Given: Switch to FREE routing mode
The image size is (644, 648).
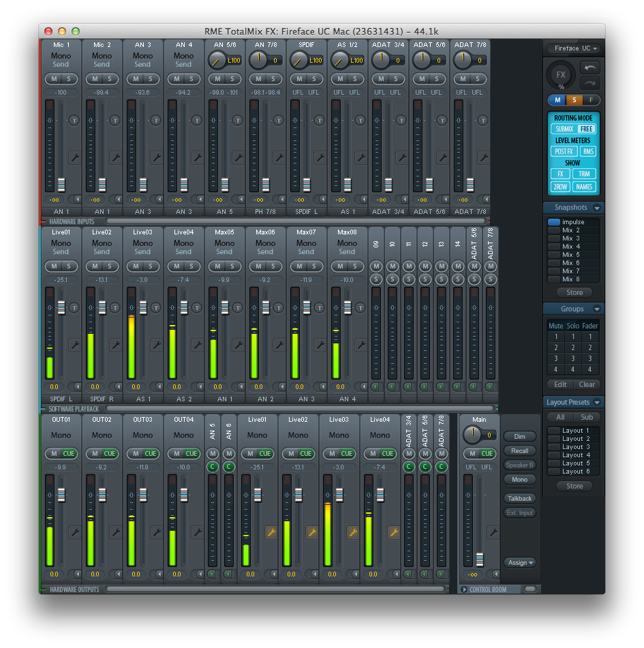Looking at the screenshot, I should (587, 129).
